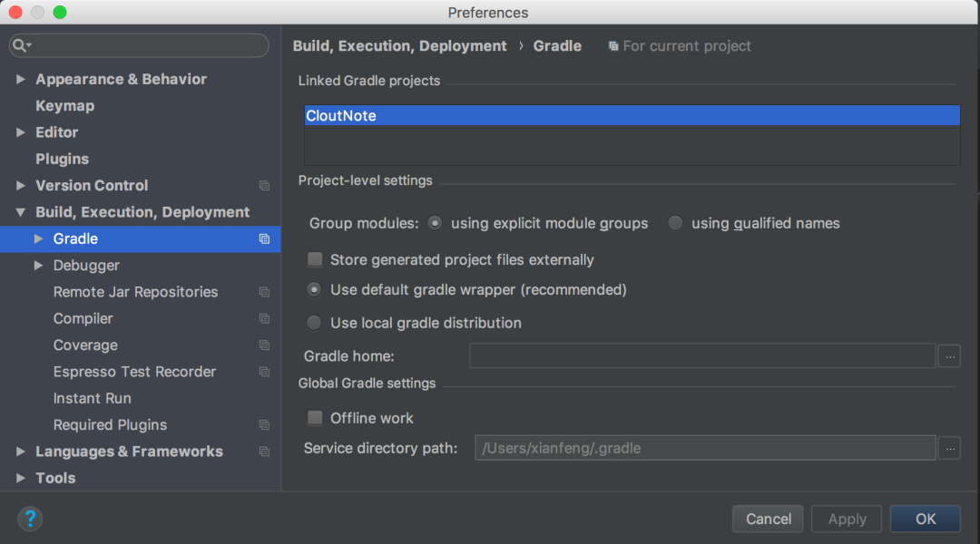The image size is (980, 544).
Task: Click the project-level icon next to Coverage
Action: (x=264, y=345)
